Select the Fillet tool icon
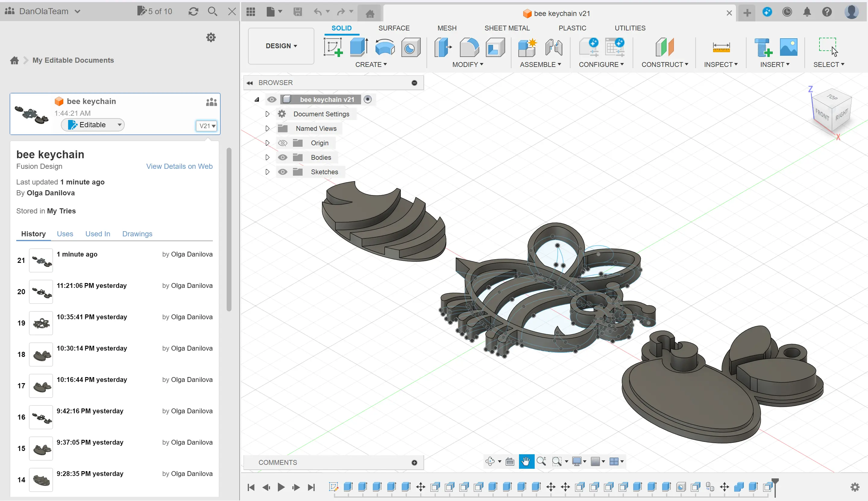This screenshot has width=868, height=501. [x=469, y=47]
